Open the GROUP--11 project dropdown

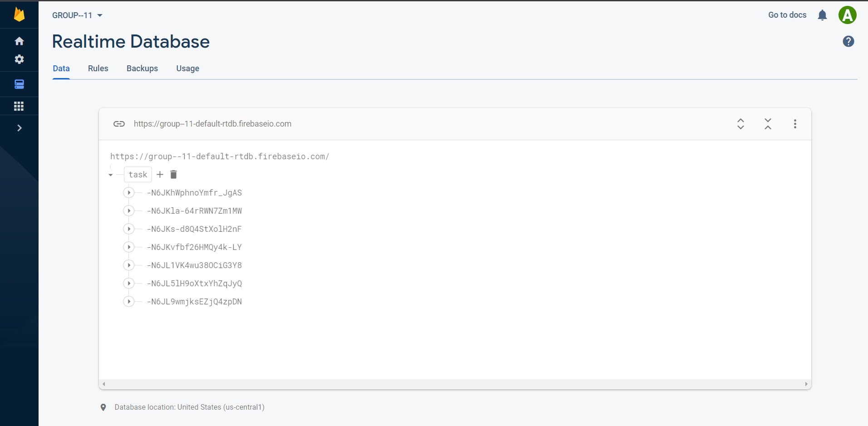(77, 15)
